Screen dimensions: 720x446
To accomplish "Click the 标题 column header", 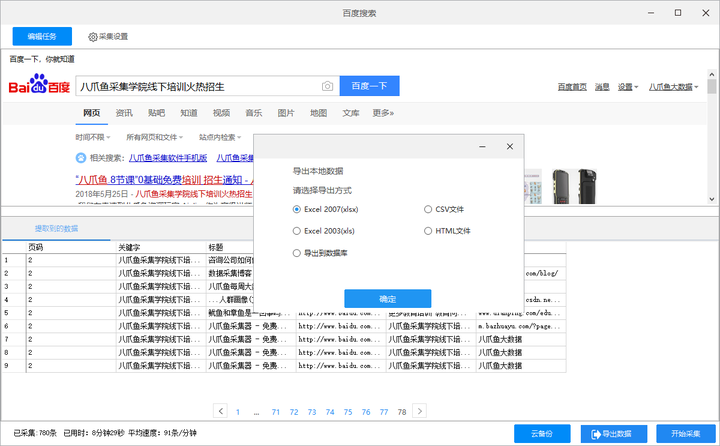I will click(230, 247).
